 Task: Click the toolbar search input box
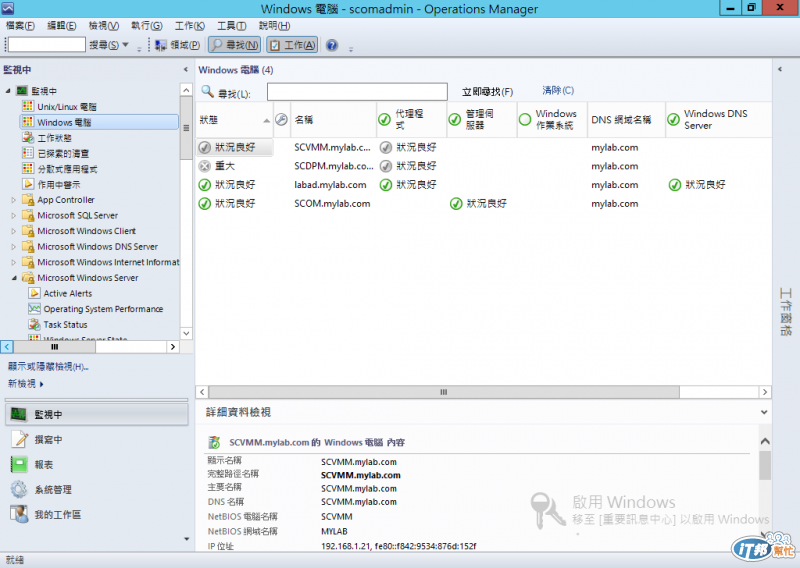(x=46, y=45)
